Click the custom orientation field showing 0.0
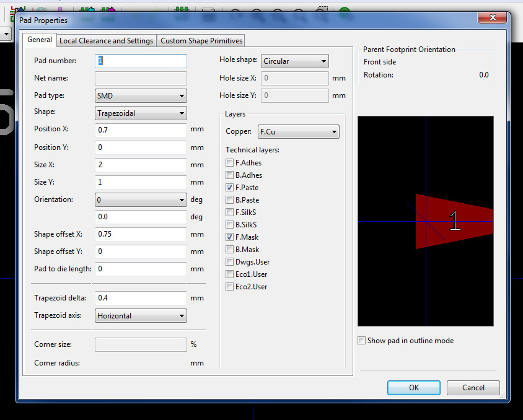 [x=141, y=217]
